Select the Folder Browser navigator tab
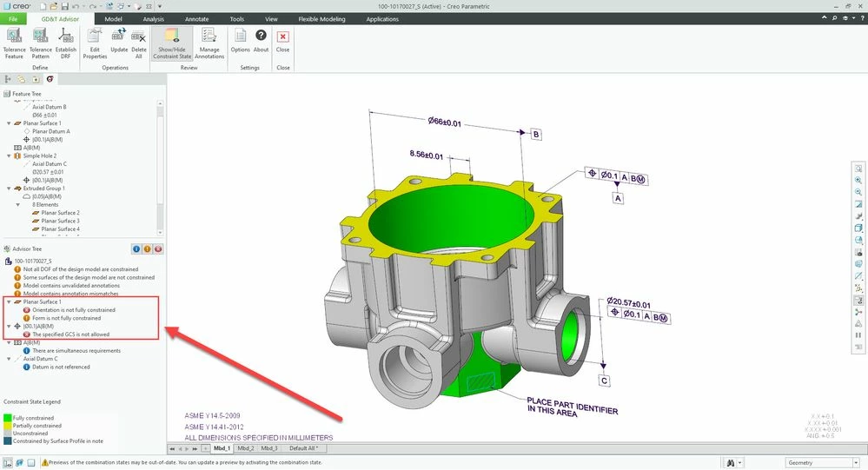Viewport: 868px width, 470px height. (21, 79)
